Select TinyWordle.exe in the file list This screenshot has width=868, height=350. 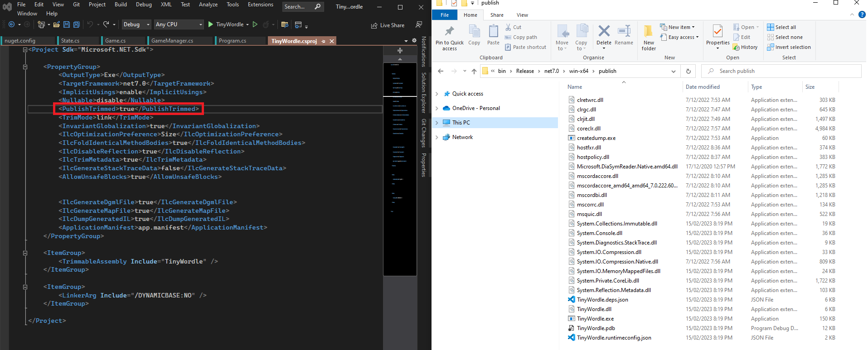click(595, 319)
